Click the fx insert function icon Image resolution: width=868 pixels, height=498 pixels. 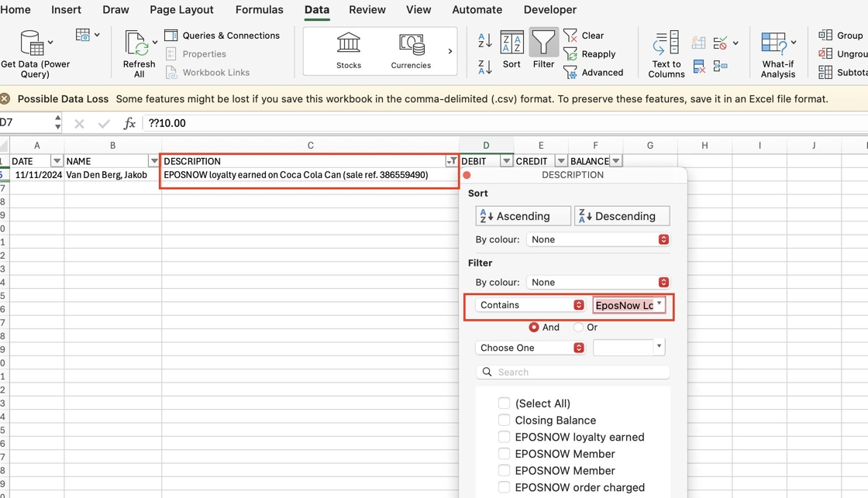pyautogui.click(x=129, y=123)
